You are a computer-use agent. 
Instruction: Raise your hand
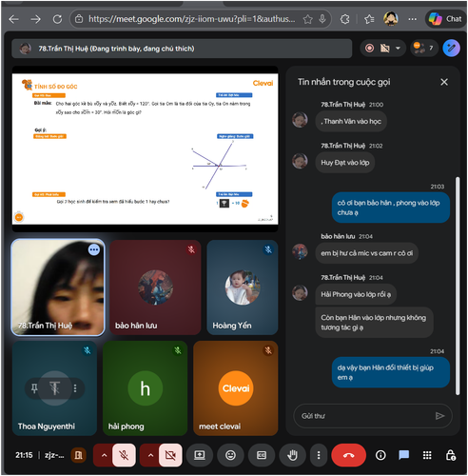pyautogui.click(x=292, y=455)
